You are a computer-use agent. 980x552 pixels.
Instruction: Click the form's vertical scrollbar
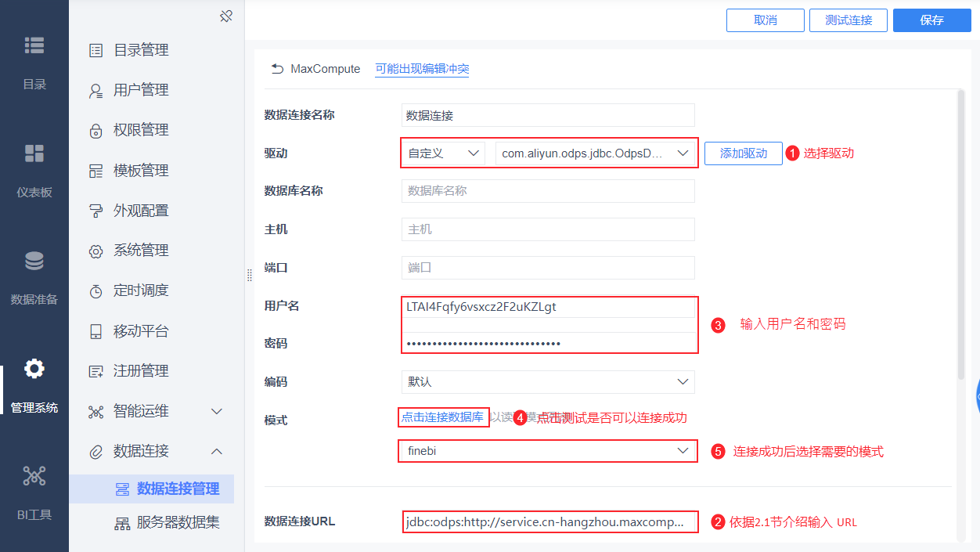pyautogui.click(x=961, y=235)
